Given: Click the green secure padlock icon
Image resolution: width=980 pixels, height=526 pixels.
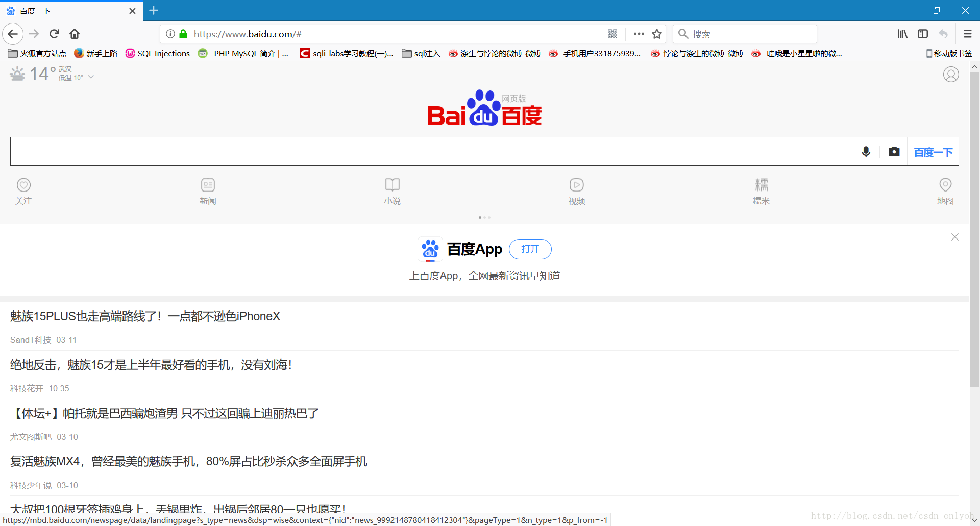Looking at the screenshot, I should click(x=183, y=34).
